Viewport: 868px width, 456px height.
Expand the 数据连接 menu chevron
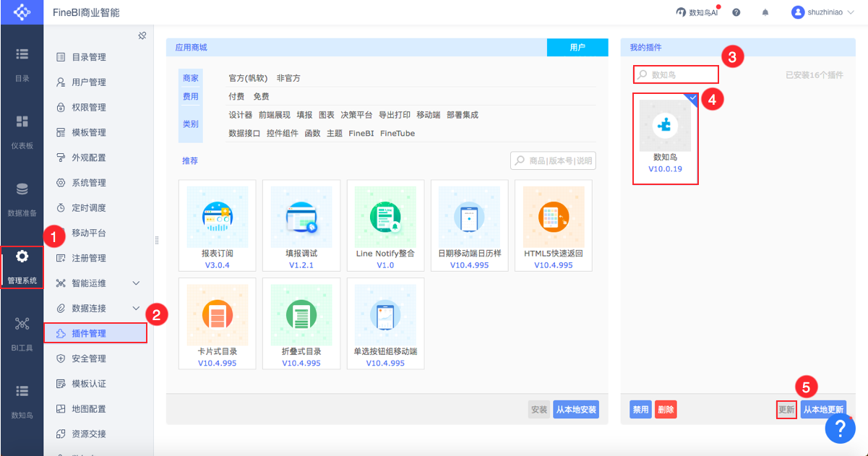(136, 309)
